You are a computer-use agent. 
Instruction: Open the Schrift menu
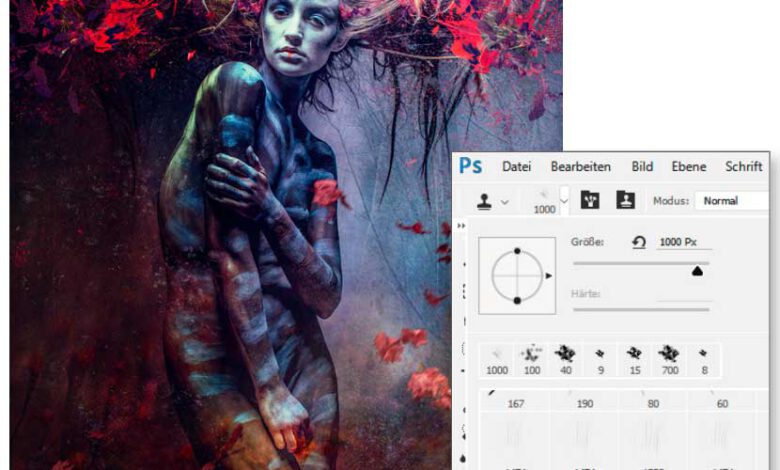(744, 167)
